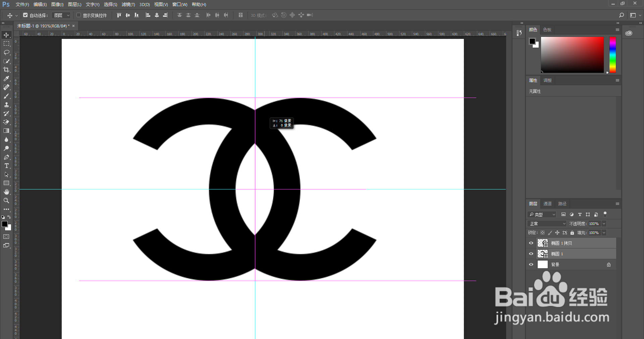Open the fill 填充 slider dropdown
The width and height of the screenshot is (644, 339).
(x=604, y=233)
